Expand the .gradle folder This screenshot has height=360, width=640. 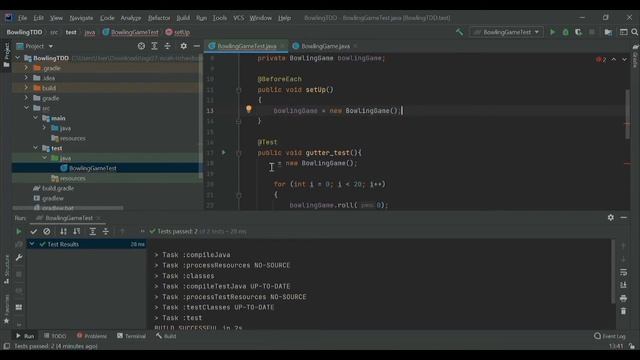point(26,68)
